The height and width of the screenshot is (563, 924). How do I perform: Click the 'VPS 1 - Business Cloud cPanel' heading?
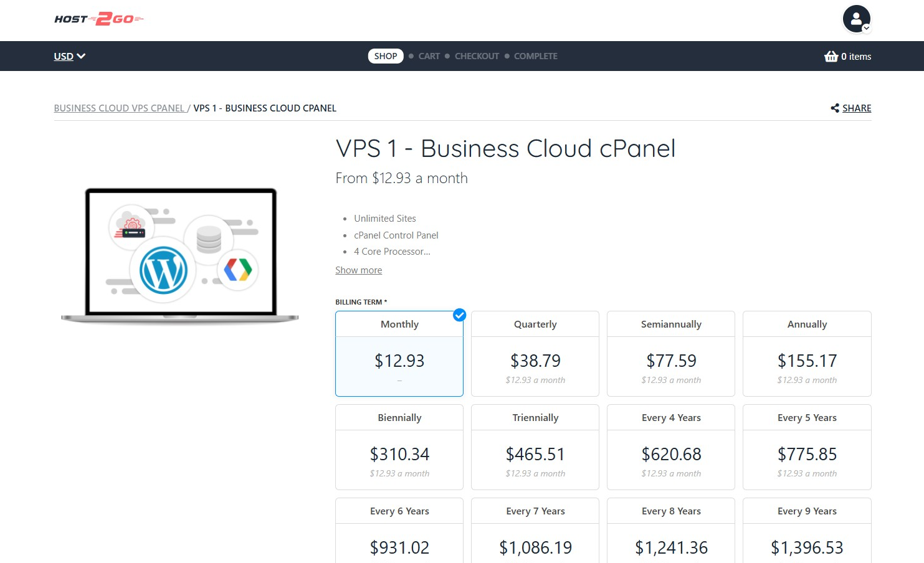[x=505, y=149]
